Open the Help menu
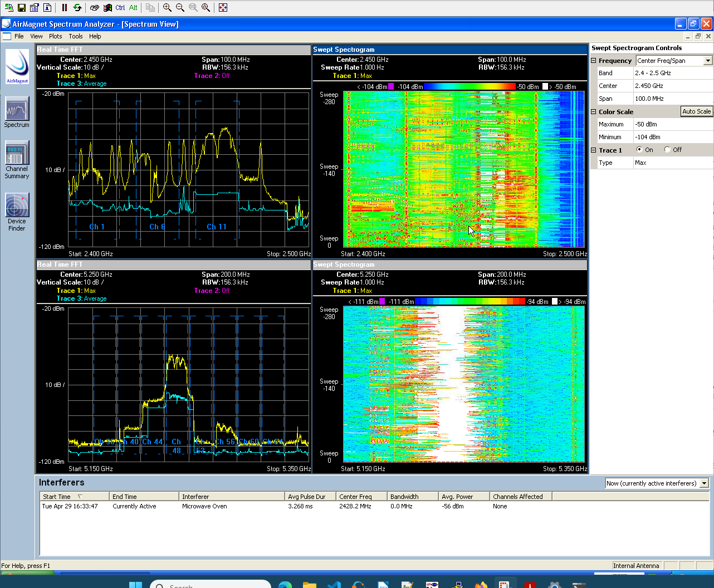Image resolution: width=714 pixels, height=588 pixels. coord(95,36)
